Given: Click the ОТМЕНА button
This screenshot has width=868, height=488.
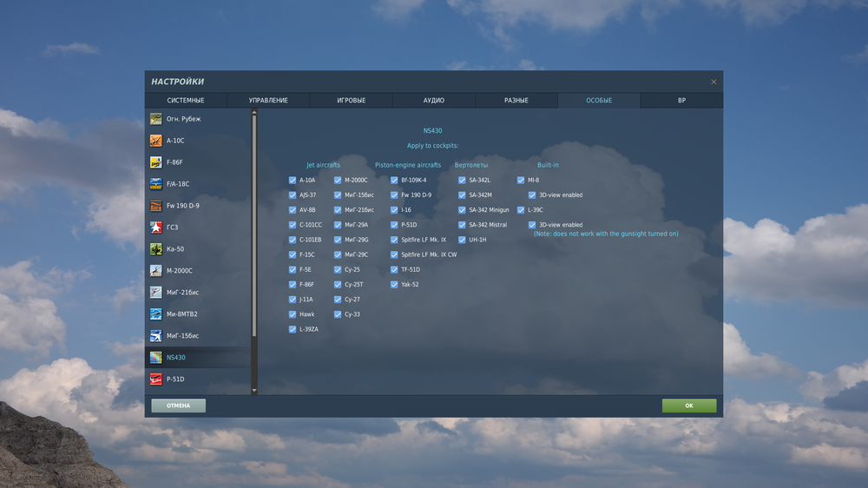Looking at the screenshot, I should 178,406.
